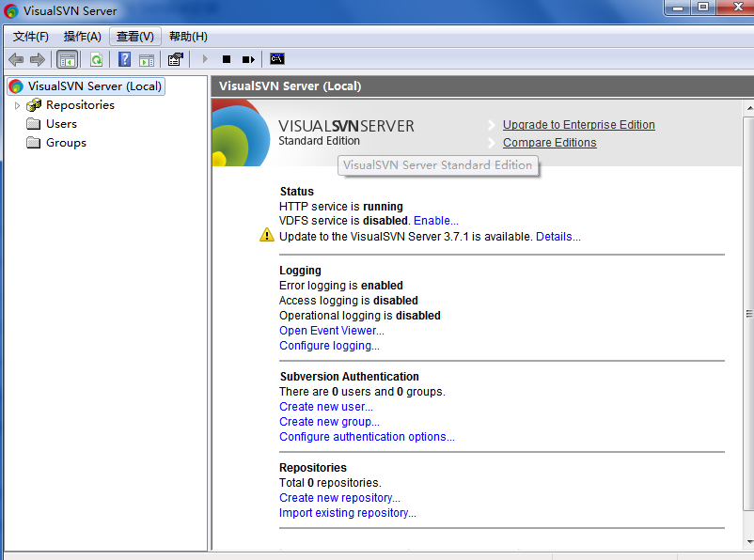Click the Subversion Authentication heading
The height and width of the screenshot is (560, 754).
coord(349,377)
